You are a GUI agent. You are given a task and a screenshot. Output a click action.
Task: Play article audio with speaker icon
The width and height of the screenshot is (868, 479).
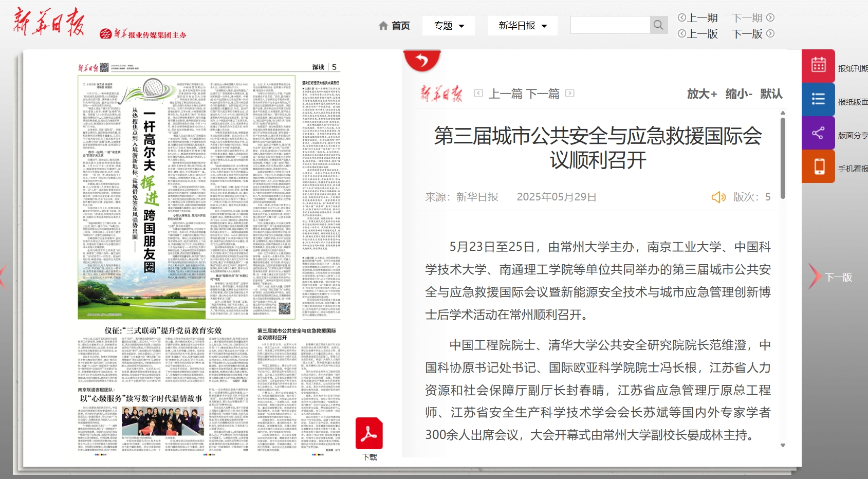pyautogui.click(x=718, y=197)
